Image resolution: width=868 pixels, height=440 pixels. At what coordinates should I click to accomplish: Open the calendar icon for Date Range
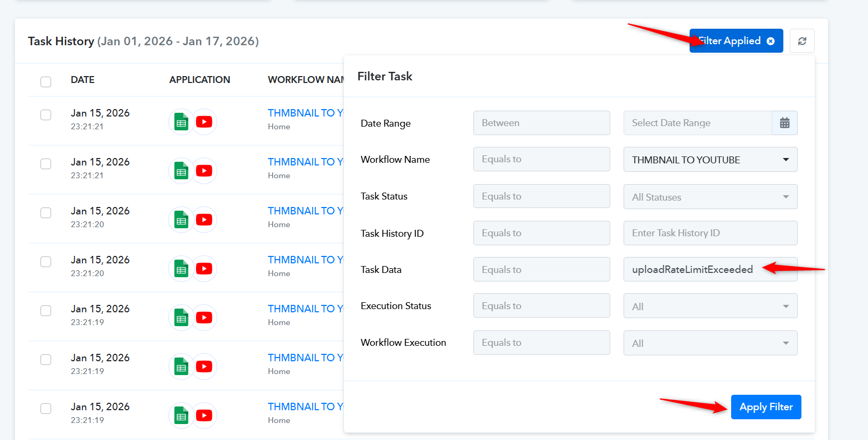pyautogui.click(x=784, y=123)
